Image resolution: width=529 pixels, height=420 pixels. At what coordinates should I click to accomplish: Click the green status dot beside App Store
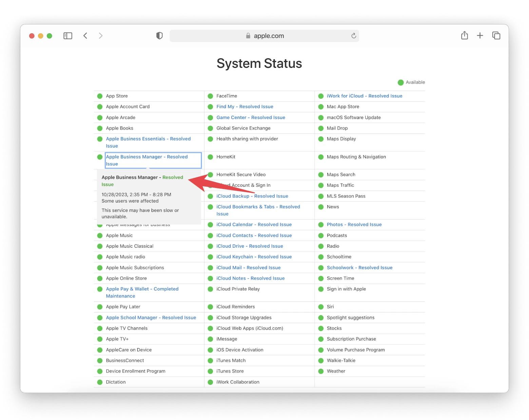tap(100, 96)
